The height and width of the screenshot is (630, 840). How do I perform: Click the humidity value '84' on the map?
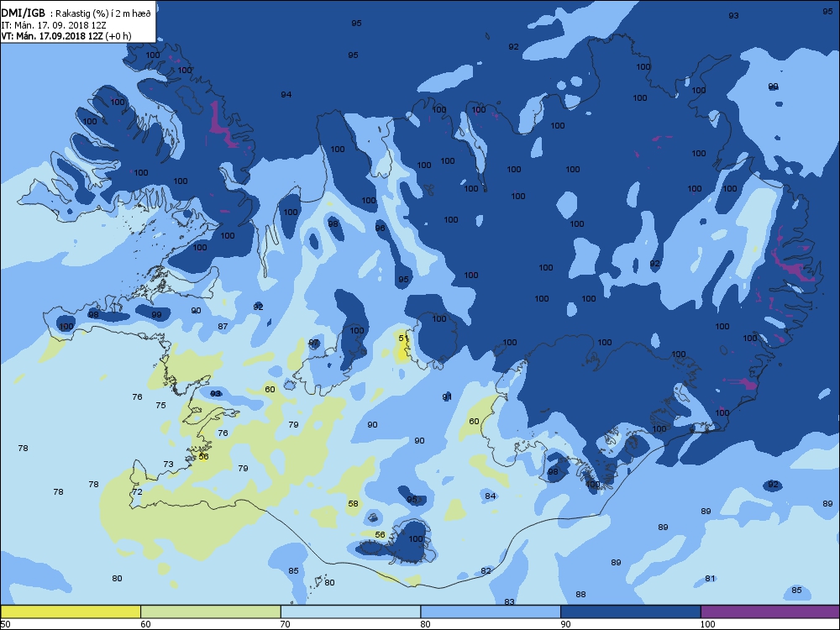[491, 496]
